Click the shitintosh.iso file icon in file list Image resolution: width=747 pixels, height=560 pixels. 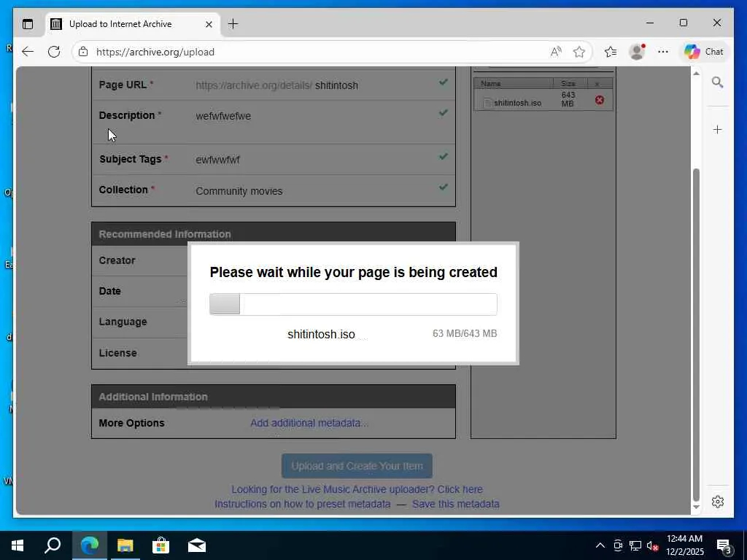point(487,102)
